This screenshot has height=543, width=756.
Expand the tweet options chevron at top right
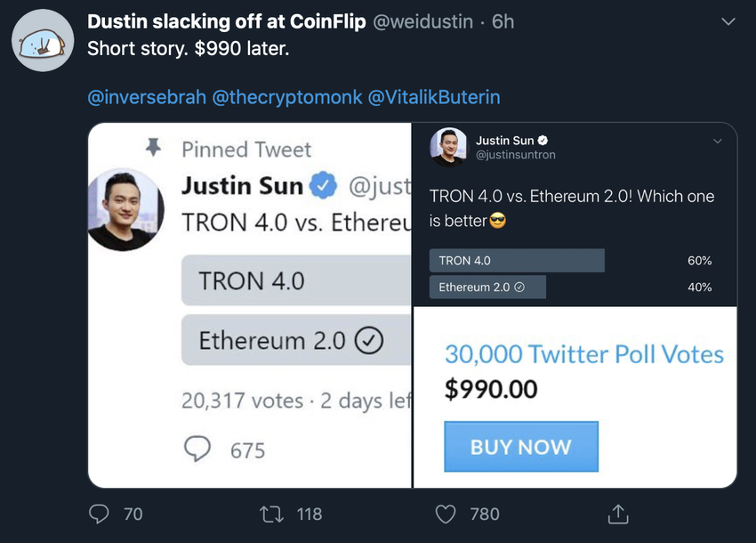tap(728, 21)
